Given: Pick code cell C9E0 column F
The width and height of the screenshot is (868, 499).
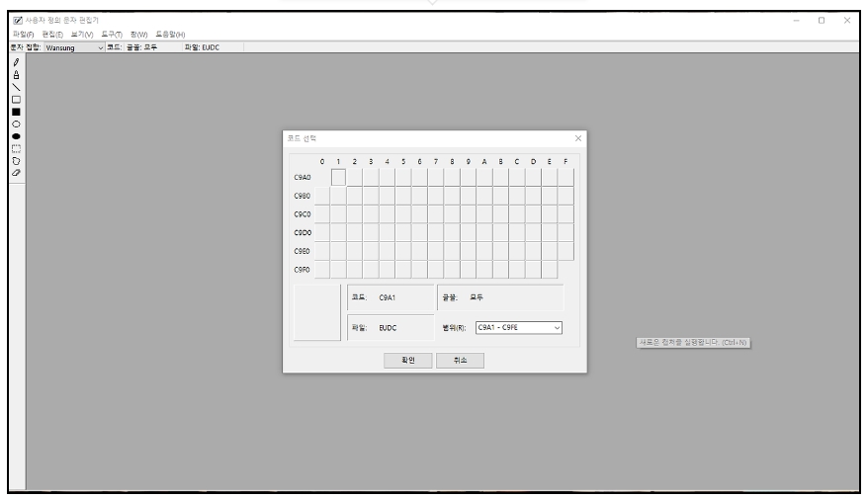Looking at the screenshot, I should coord(565,251).
